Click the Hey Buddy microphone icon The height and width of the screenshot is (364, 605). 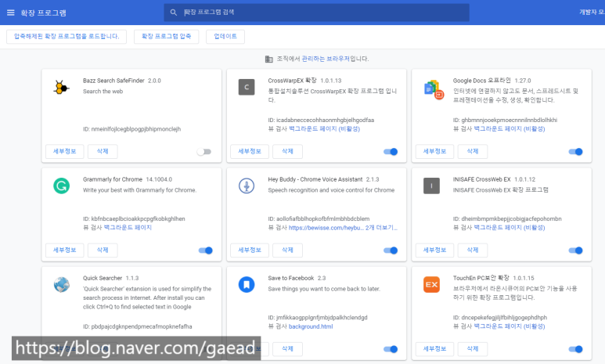pyautogui.click(x=247, y=186)
